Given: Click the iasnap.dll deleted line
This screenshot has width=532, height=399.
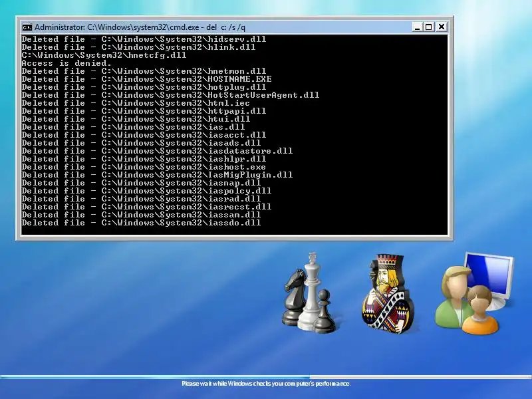Looking at the screenshot, I should (x=141, y=183).
